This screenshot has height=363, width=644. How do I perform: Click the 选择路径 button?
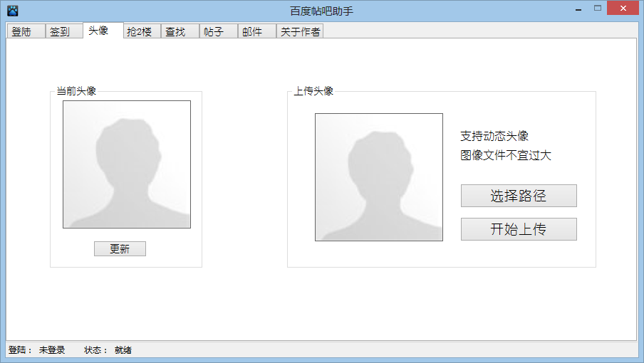coord(519,196)
